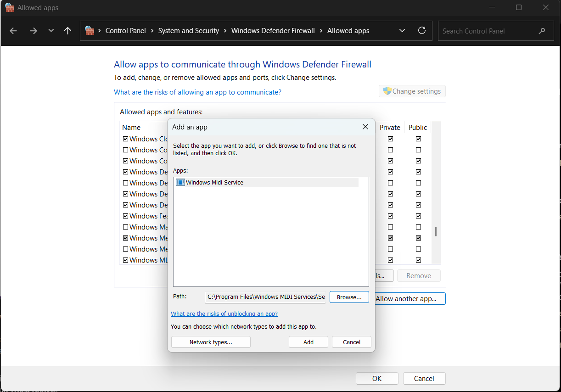This screenshot has height=392, width=561.
Task: Open the address bar history dropdown
Action: [402, 31]
